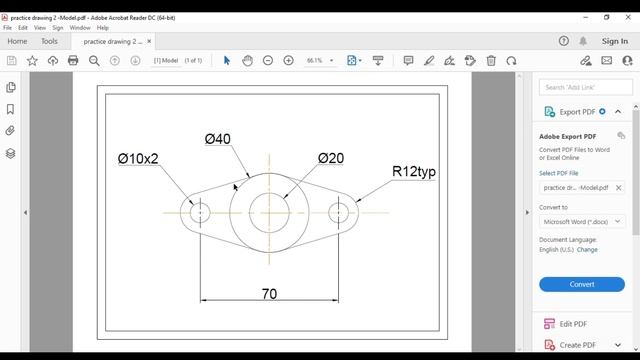Viewport: 640px width, 360px height.
Task: Zoom out with minus icon
Action: pyautogui.click(x=268, y=61)
